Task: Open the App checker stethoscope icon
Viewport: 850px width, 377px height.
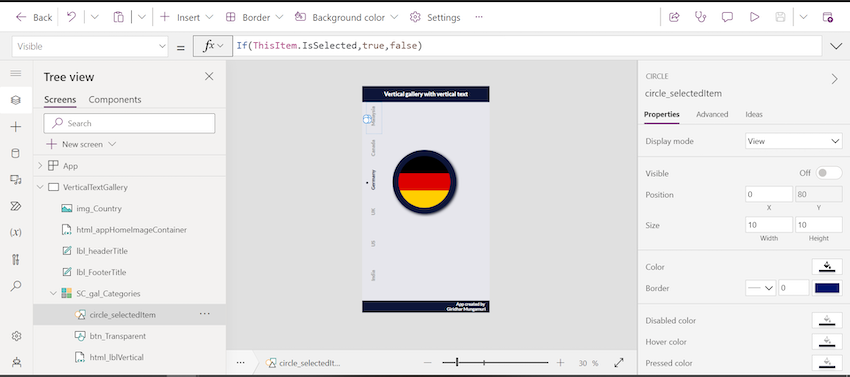Action: 701,17
